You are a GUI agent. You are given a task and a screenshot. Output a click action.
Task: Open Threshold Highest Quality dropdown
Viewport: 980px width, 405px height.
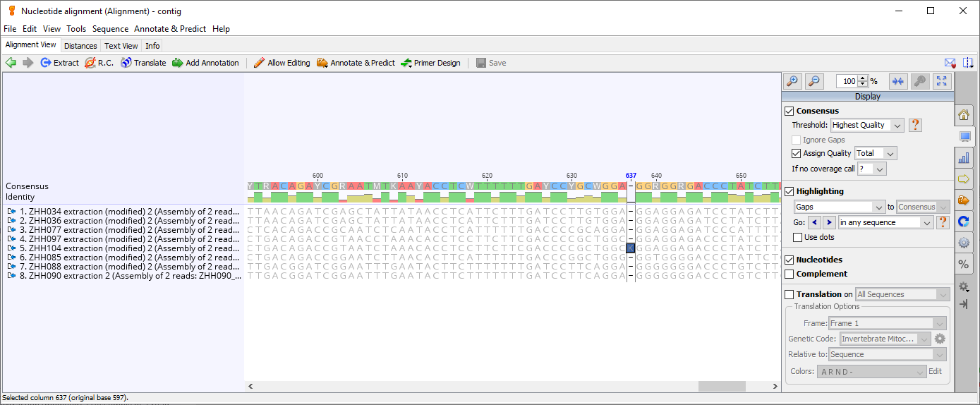tap(867, 125)
